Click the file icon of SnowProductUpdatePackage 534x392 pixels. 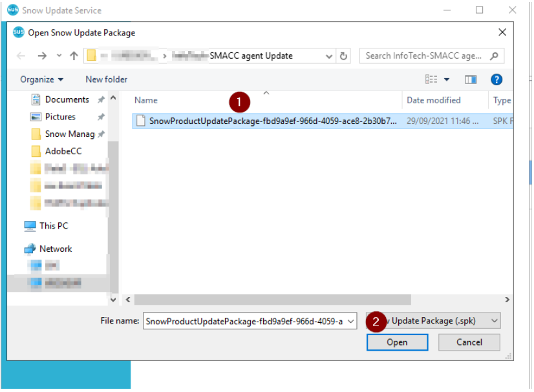click(x=141, y=121)
